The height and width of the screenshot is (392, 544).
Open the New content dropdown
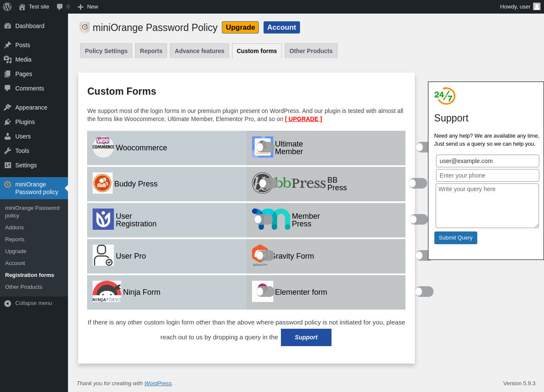click(88, 7)
